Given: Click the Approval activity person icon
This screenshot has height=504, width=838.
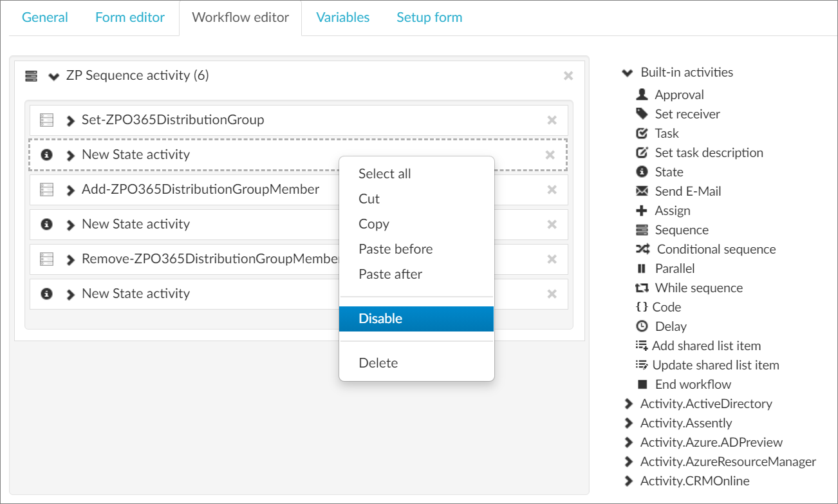Looking at the screenshot, I should point(641,95).
